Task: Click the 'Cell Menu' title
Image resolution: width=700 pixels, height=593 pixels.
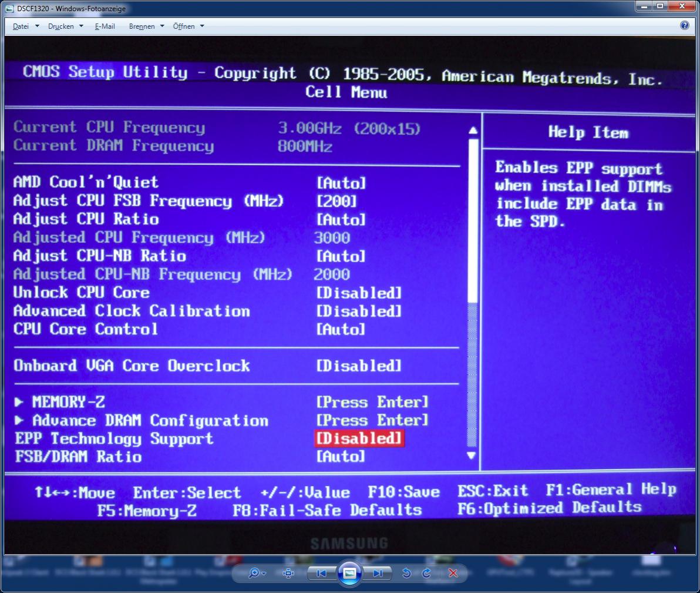Action: pyautogui.click(x=346, y=92)
